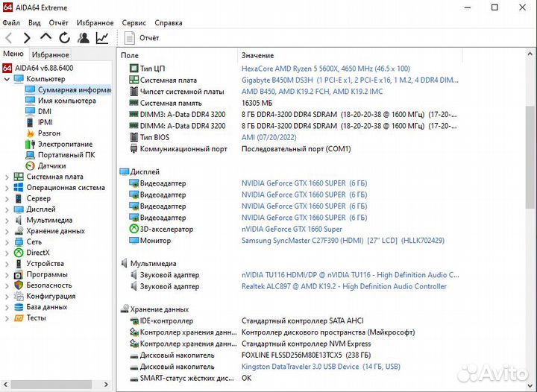This screenshot has width=537, height=392.
Task: Expand the Мультимедиа tree node
Action: (x=7, y=221)
